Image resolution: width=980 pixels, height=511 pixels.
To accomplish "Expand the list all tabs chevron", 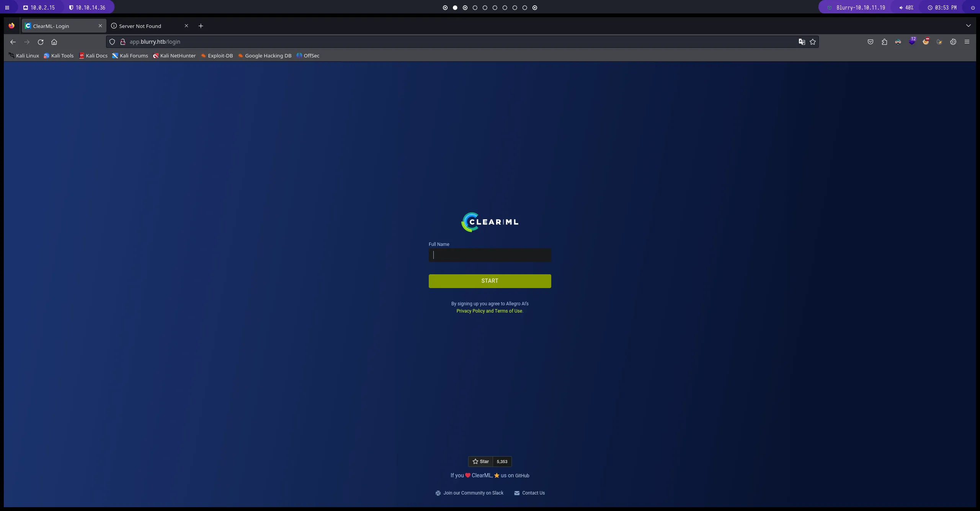I will (x=969, y=26).
